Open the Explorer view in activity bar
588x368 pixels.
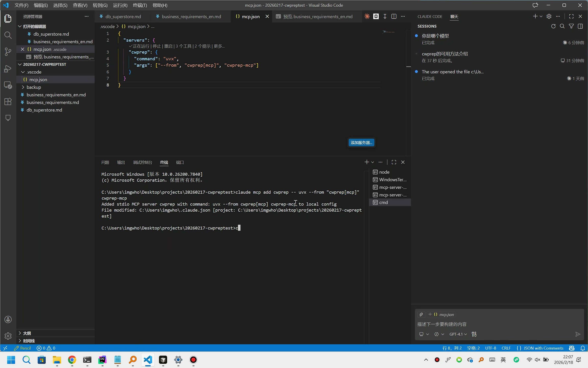click(8, 18)
